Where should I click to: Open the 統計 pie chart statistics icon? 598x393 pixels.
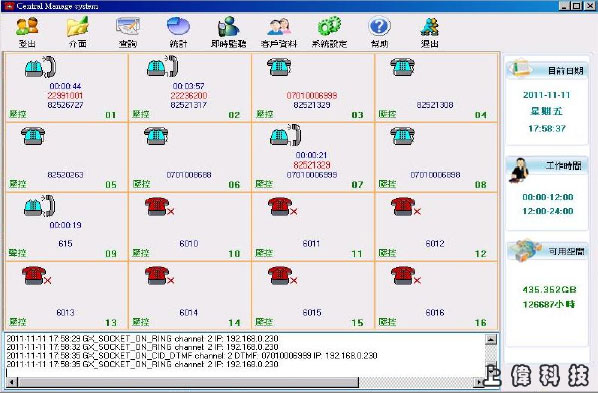(x=178, y=27)
